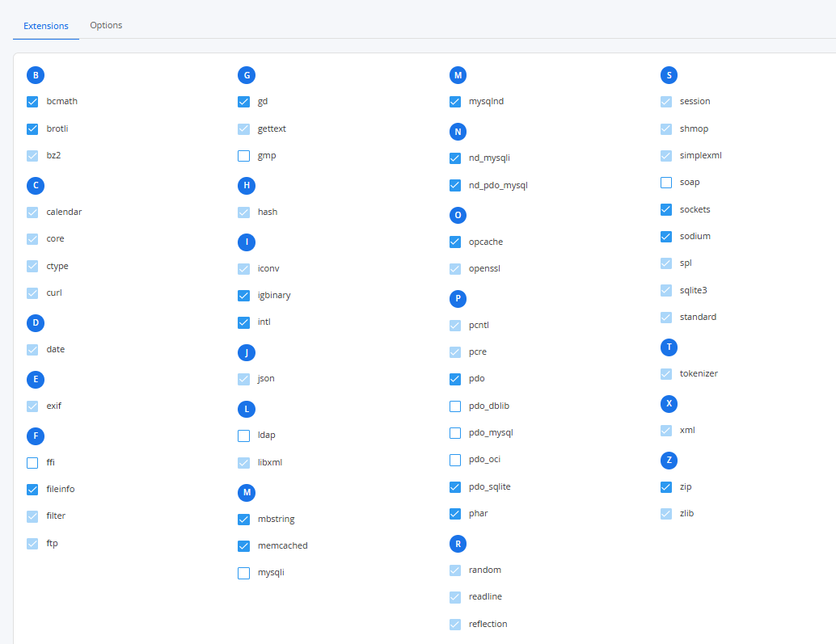Switch to the Options tab
The width and height of the screenshot is (836, 644).
[106, 25]
